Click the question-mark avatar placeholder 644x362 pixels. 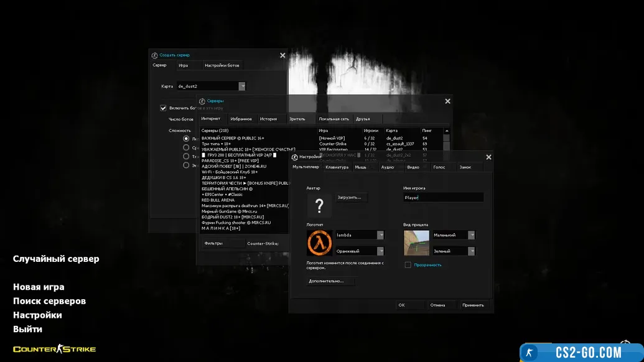point(319,206)
